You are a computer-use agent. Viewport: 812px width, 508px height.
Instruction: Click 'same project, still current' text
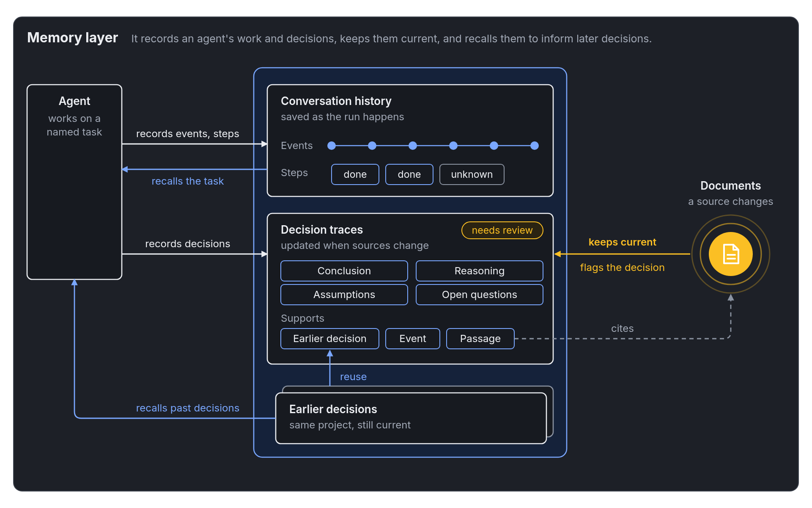pyautogui.click(x=350, y=425)
